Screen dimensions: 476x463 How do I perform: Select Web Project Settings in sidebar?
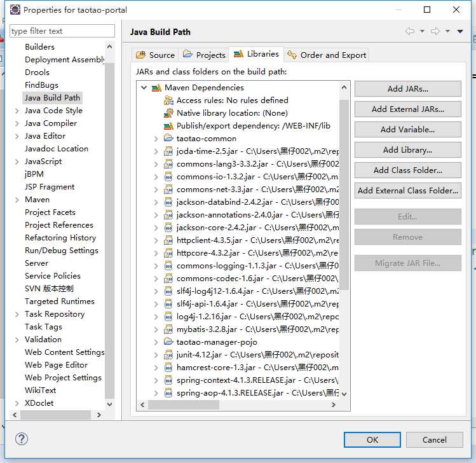click(63, 378)
